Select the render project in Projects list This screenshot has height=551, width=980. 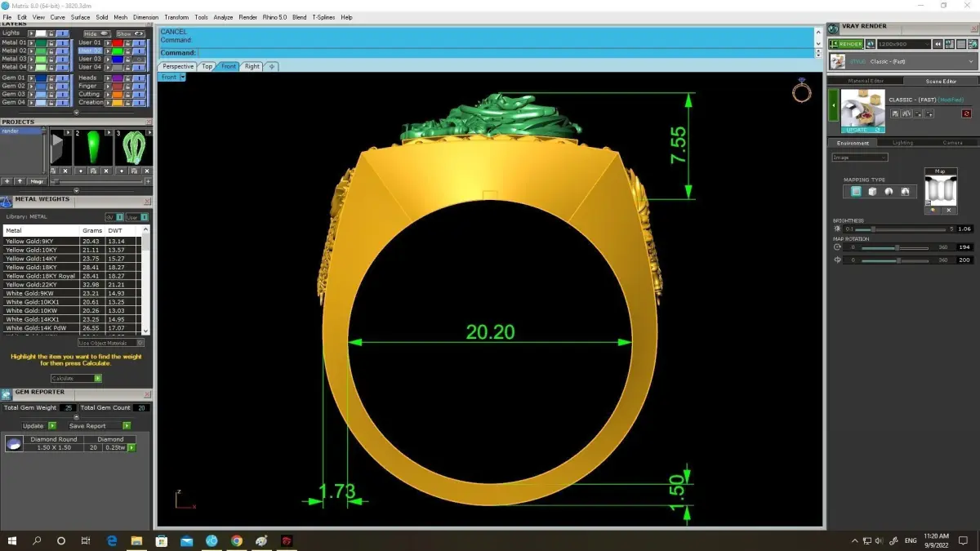click(21, 131)
